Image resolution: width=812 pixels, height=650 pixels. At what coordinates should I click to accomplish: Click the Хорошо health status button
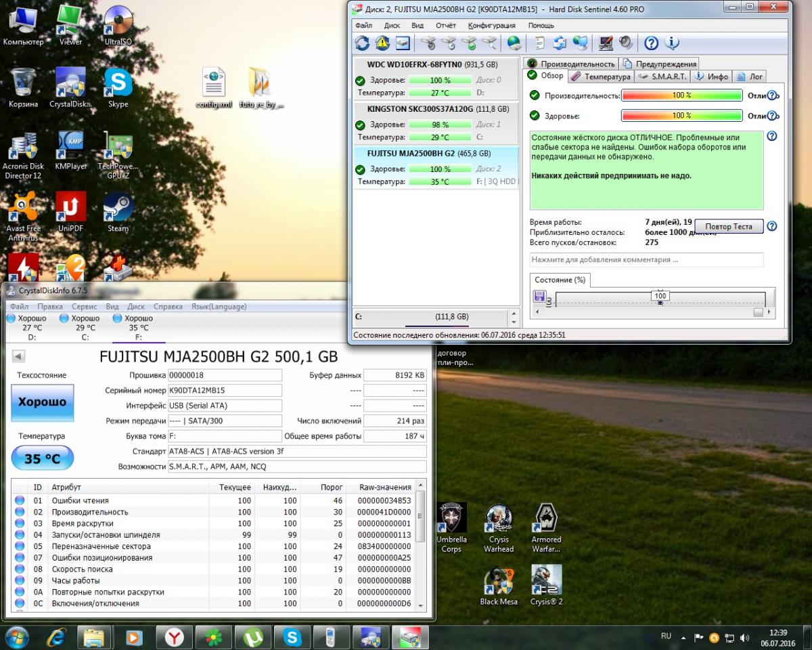pyautogui.click(x=42, y=402)
